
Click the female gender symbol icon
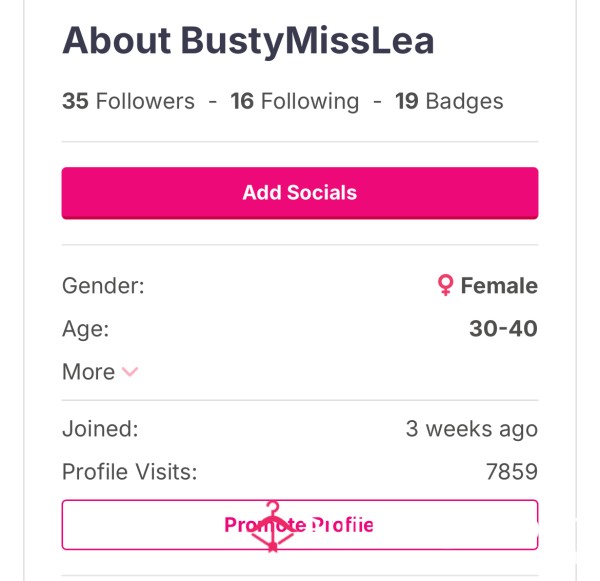point(445,285)
